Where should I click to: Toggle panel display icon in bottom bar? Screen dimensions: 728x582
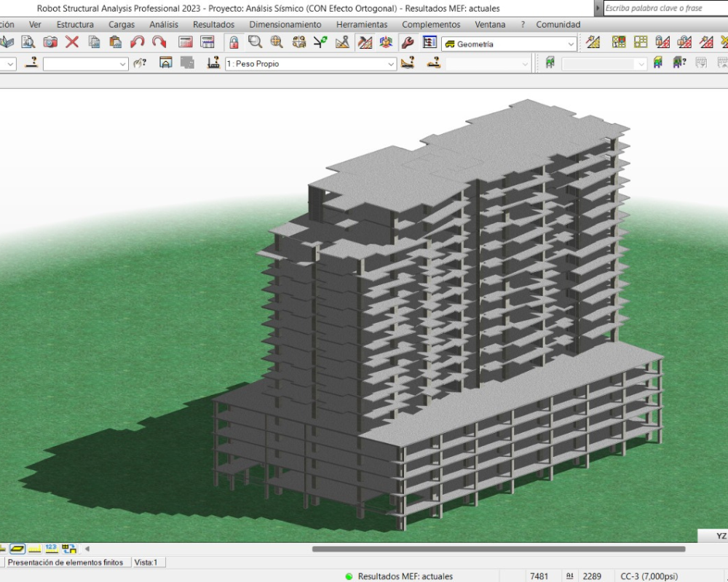17,549
